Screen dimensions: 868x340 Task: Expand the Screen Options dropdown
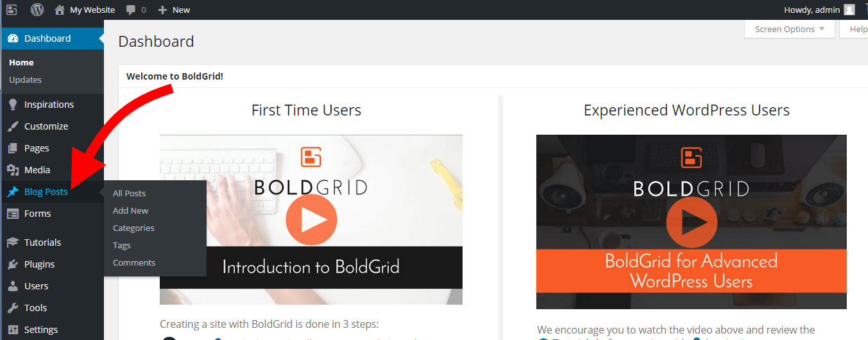(x=790, y=29)
